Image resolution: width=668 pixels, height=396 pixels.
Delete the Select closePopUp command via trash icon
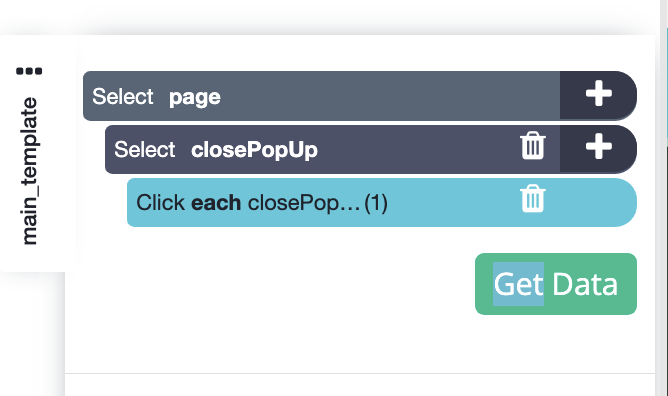[x=533, y=146]
